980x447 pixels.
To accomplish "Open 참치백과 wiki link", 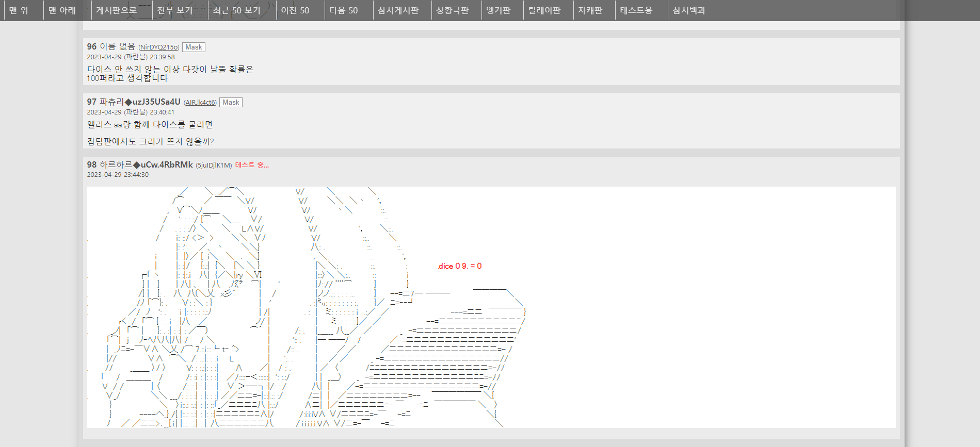I will tap(689, 10).
